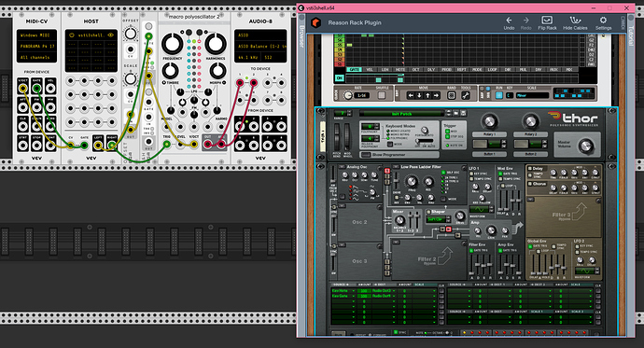Open Analog Osc type dropdown arrow

pos(343,167)
